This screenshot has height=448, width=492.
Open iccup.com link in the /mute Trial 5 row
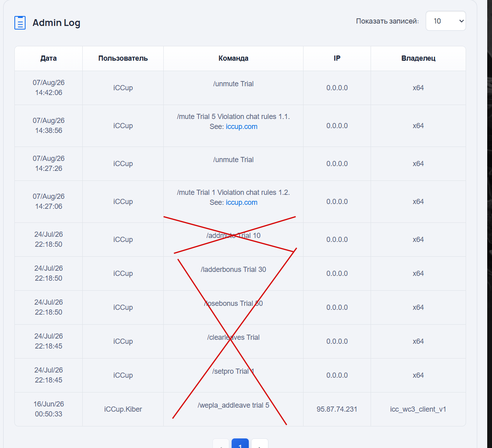242,127
